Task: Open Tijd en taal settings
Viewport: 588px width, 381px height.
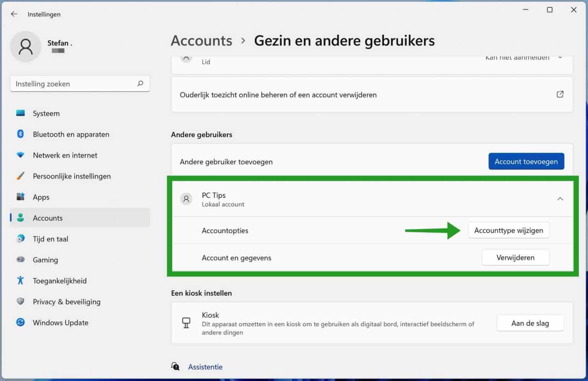Action: [50, 239]
